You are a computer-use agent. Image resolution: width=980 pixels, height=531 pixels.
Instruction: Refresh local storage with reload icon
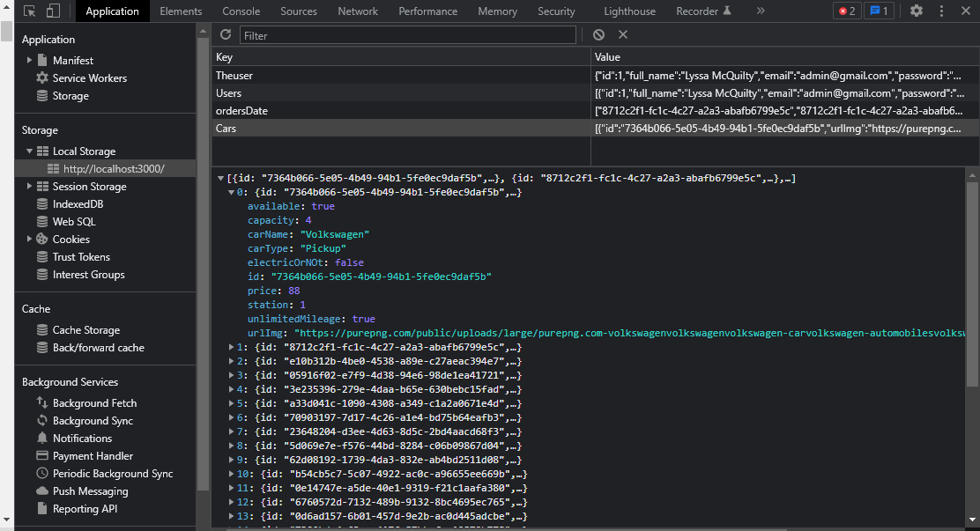(226, 35)
